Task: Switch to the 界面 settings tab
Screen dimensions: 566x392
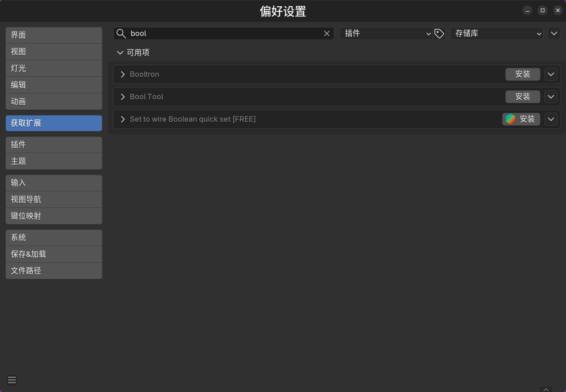Action: point(54,35)
